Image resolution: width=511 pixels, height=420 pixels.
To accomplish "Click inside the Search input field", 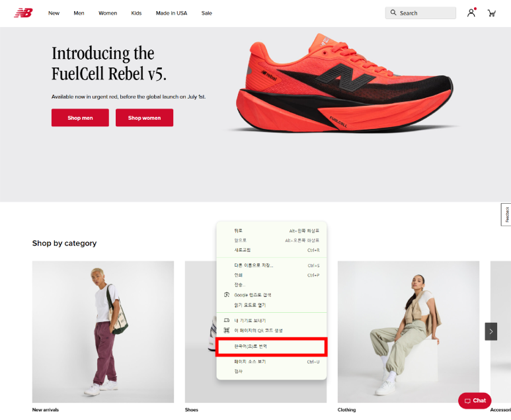I will click(420, 13).
